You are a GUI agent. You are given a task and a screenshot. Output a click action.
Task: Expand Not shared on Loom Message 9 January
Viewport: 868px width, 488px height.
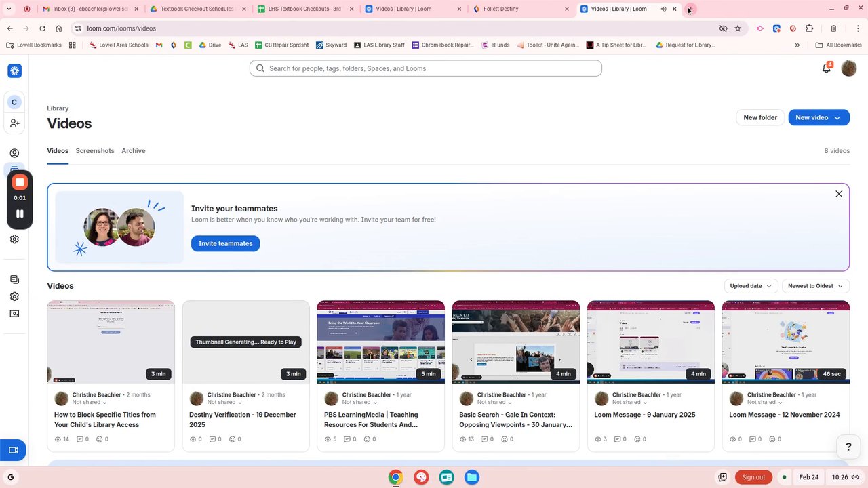tap(630, 403)
